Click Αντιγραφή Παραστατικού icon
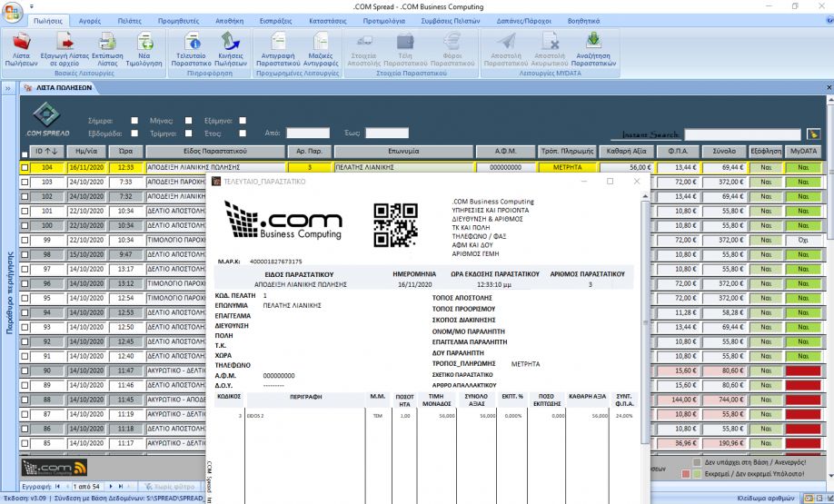Screen dimensions: 834x504 278,41
